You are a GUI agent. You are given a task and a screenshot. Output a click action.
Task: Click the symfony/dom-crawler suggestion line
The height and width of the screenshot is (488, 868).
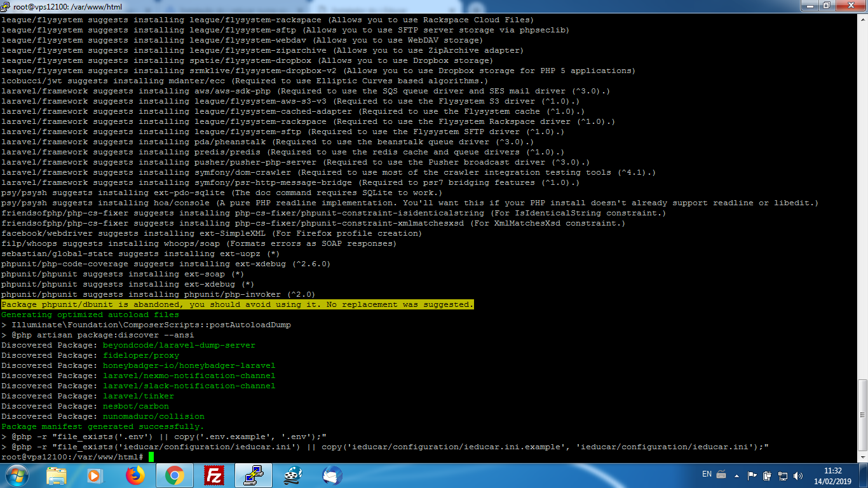click(329, 172)
